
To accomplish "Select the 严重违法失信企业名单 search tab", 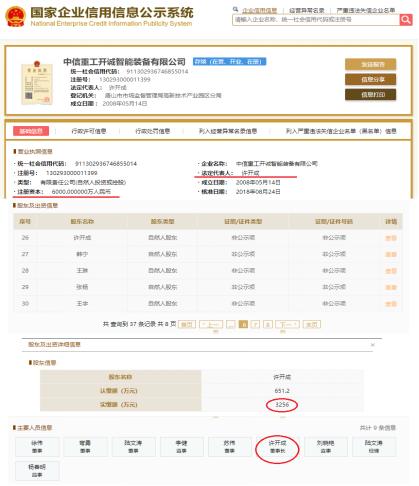I will pos(365,11).
